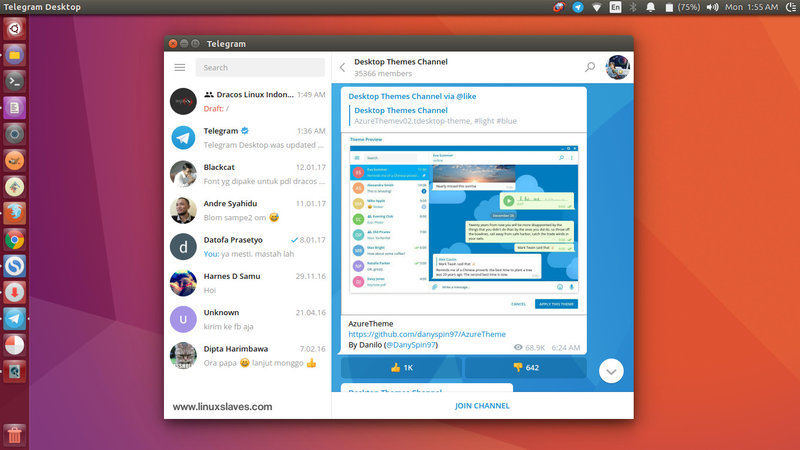Click the Telegram paper plane avatar
This screenshot has width=800, height=450.
pyautogui.click(x=183, y=138)
